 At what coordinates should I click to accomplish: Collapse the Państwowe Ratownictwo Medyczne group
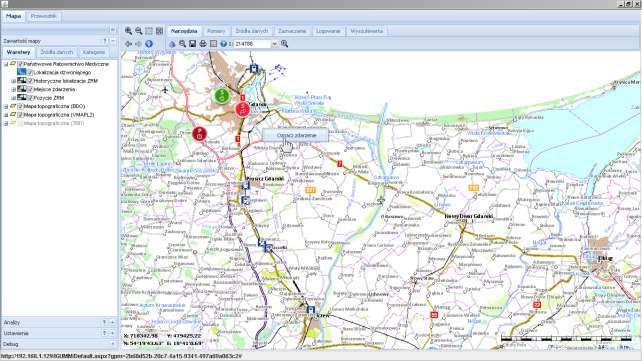[6, 64]
